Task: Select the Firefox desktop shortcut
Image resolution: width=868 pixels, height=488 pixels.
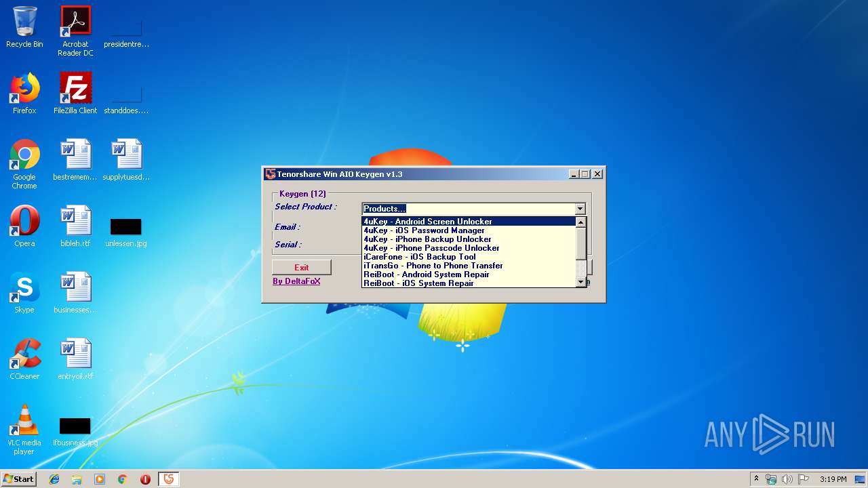Action: [x=24, y=94]
